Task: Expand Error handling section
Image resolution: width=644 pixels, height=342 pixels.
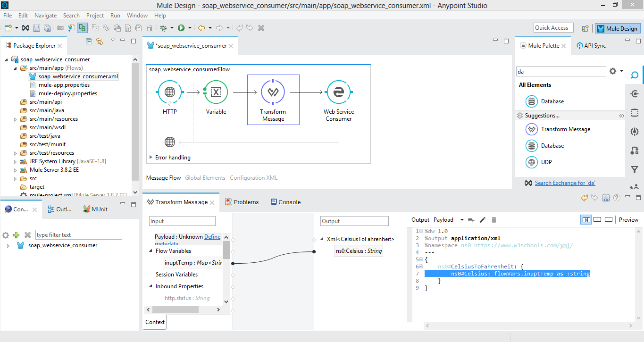Action: coord(151,158)
